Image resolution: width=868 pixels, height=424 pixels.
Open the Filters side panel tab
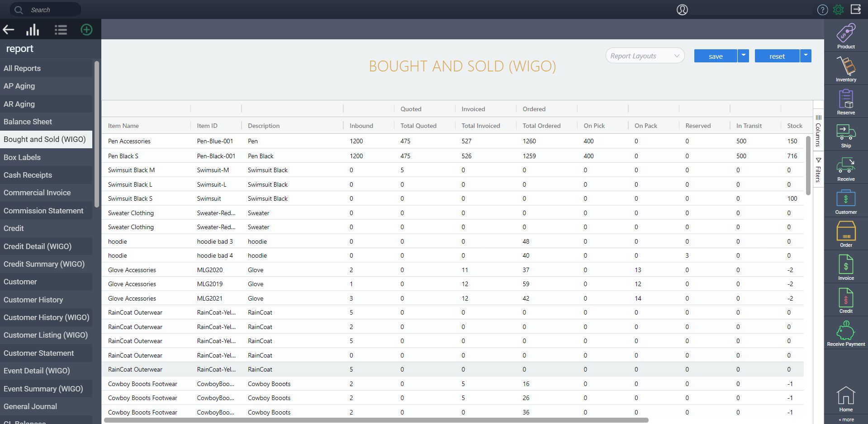pyautogui.click(x=818, y=170)
